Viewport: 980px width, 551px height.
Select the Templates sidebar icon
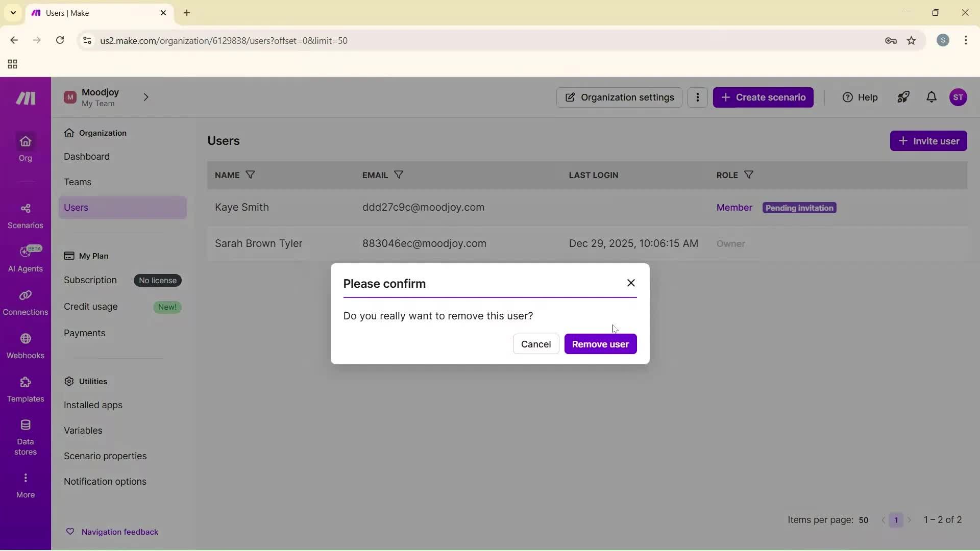click(x=25, y=389)
